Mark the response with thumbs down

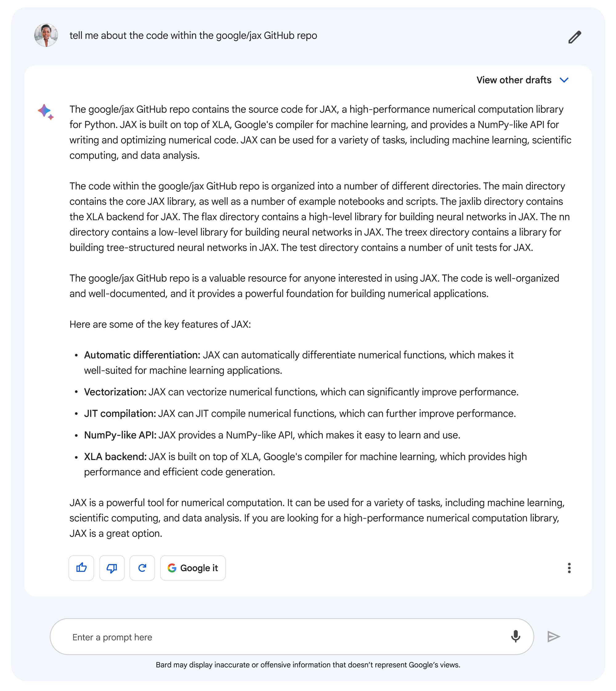click(x=112, y=568)
